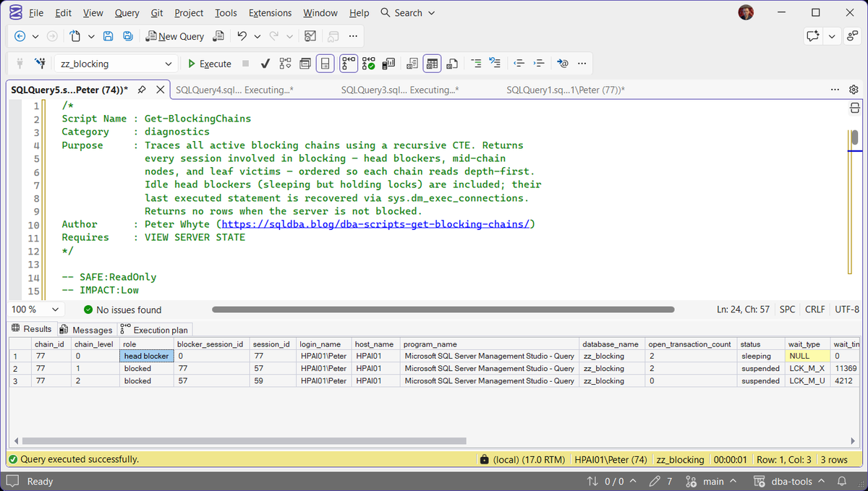
Task: Switch output to Results to Text
Action: tap(412, 64)
